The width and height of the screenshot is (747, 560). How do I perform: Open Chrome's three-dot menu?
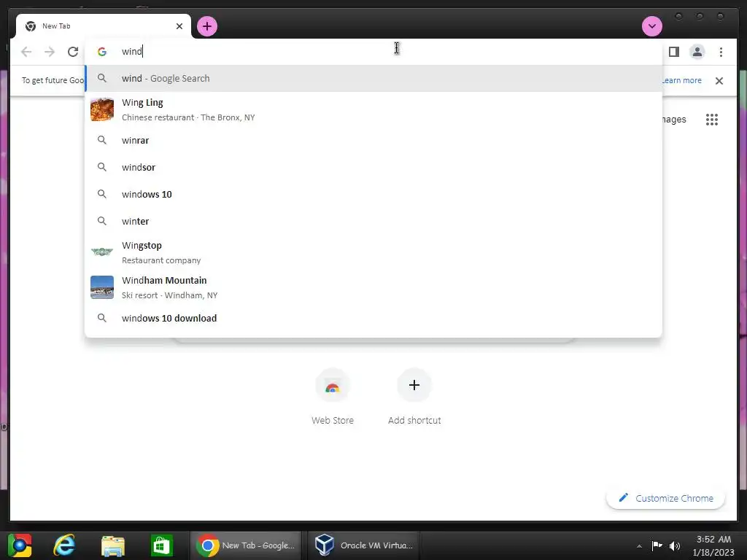pos(721,52)
